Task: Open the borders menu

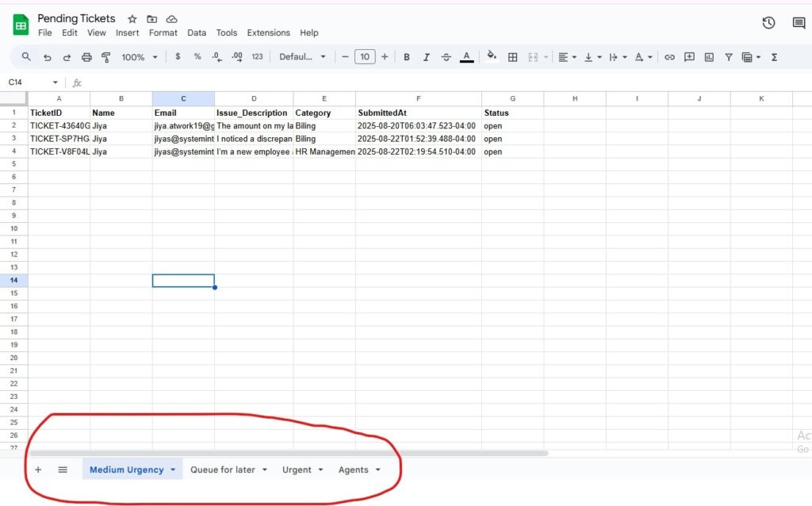Action: tap(512, 56)
